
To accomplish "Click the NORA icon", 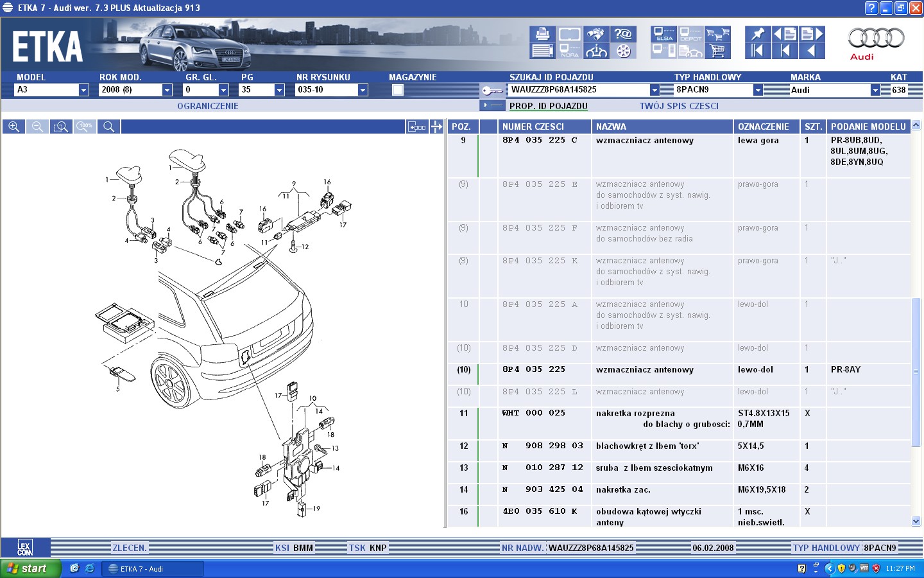I will coord(569,51).
